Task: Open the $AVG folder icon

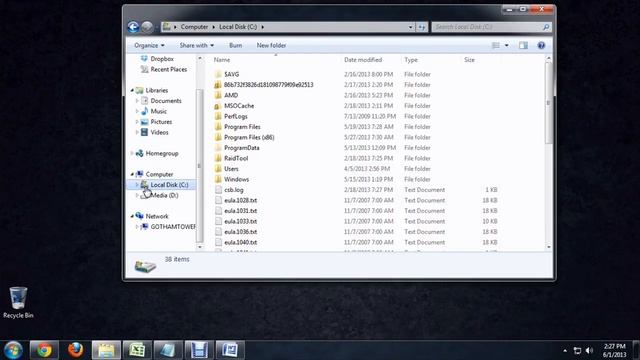Action: tap(218, 74)
